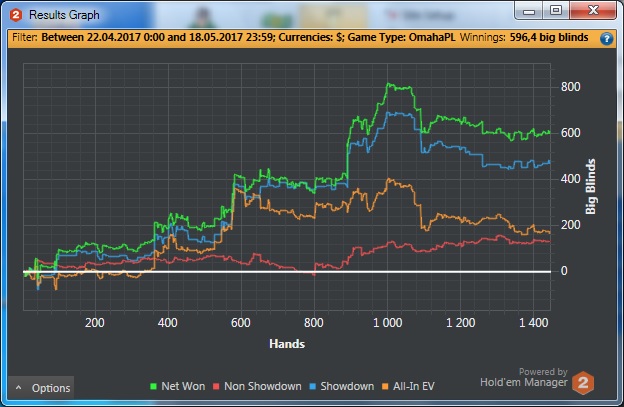624x407 pixels.
Task: Click the 200 hands x-axis label
Action: [x=95, y=323]
